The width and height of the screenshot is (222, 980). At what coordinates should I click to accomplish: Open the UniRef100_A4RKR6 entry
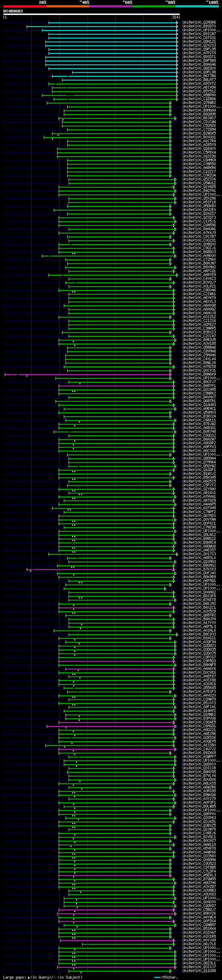coord(199,168)
